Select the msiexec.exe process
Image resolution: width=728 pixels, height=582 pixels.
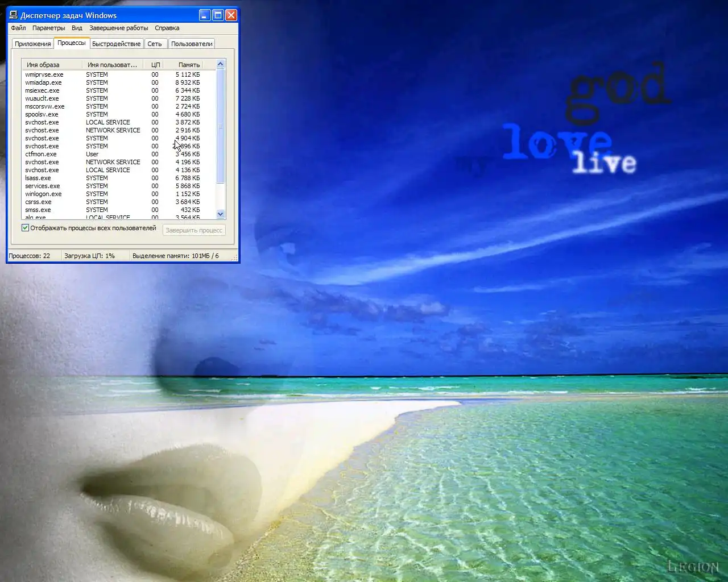click(x=42, y=90)
